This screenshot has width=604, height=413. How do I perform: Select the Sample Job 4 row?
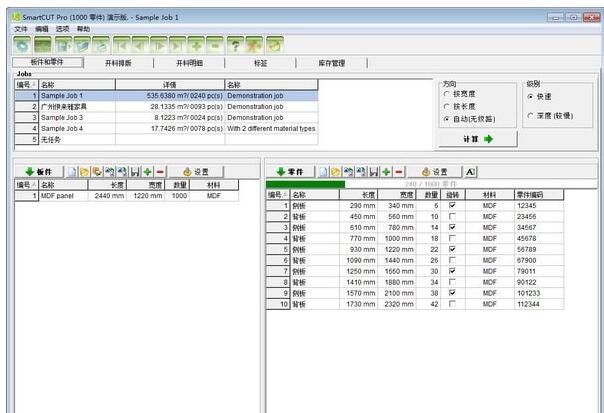pyautogui.click(x=166, y=128)
